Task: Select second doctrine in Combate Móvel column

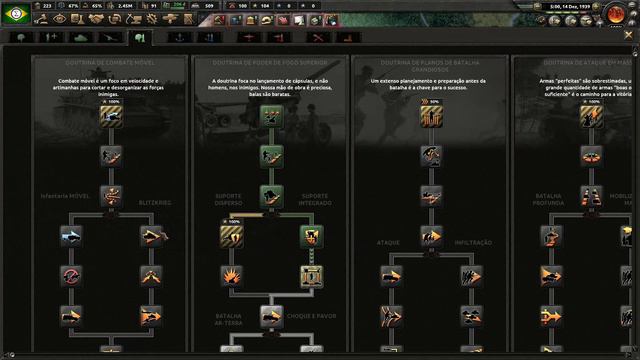Action: tap(111, 156)
